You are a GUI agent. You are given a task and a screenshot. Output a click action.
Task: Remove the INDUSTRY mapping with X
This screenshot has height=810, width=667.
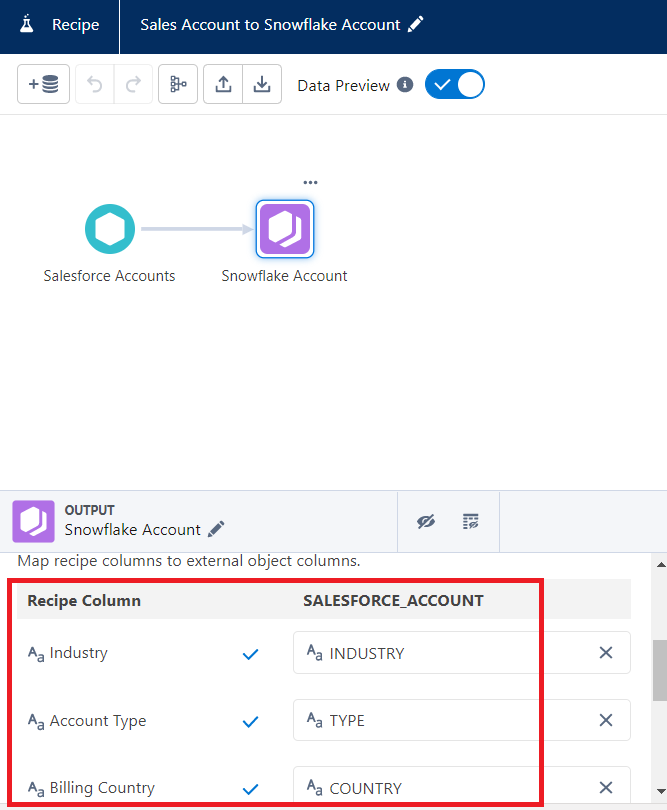point(606,652)
